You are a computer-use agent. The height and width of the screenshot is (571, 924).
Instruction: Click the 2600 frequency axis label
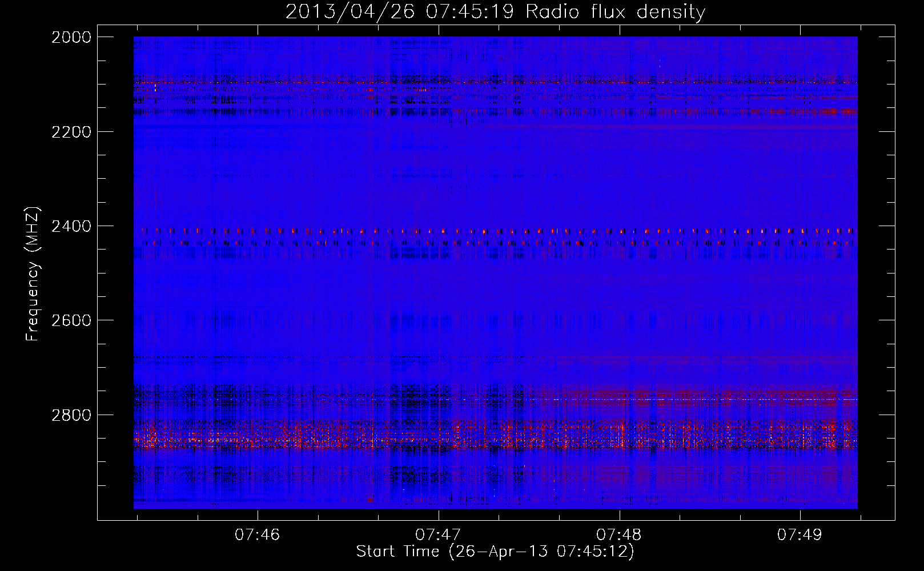point(71,320)
